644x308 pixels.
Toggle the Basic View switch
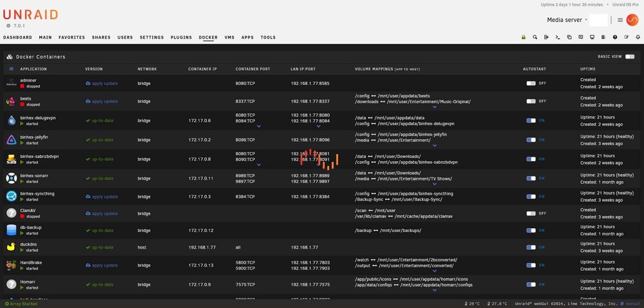point(630,57)
